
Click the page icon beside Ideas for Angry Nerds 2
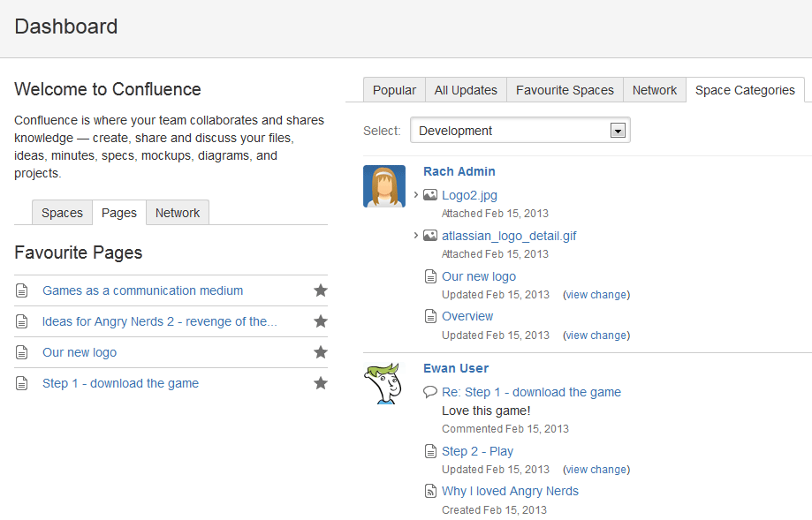(21, 321)
